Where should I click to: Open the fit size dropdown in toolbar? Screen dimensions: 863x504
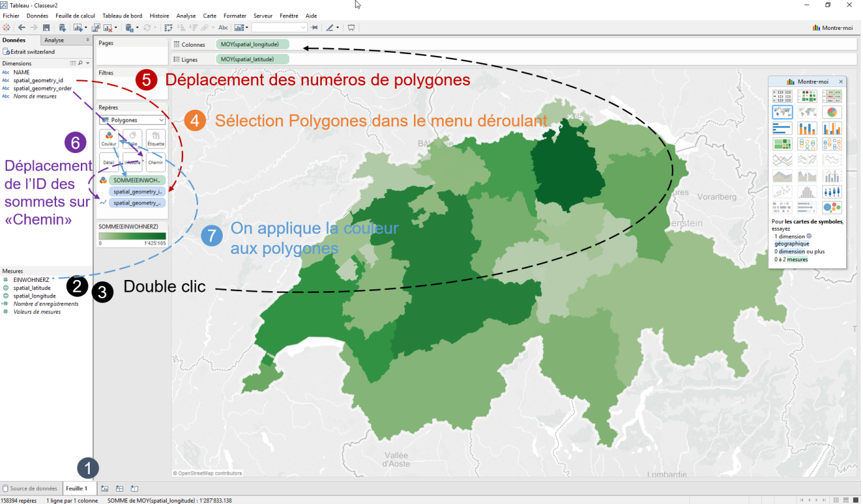coord(279,27)
